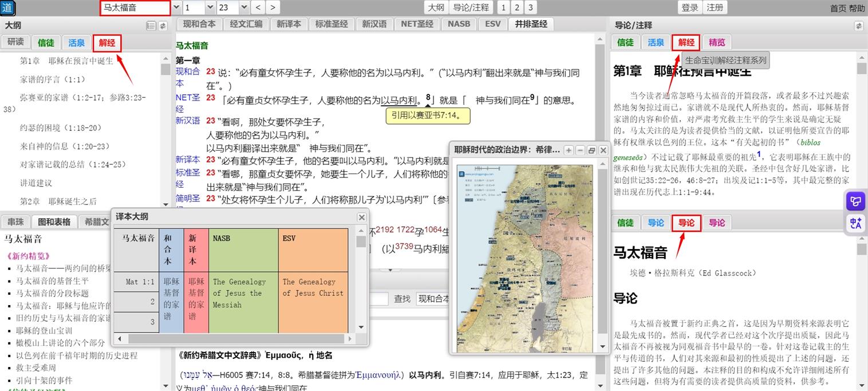Click the commentary panel sync icon
Viewport: 868px width, 391px height.
click(x=858, y=26)
